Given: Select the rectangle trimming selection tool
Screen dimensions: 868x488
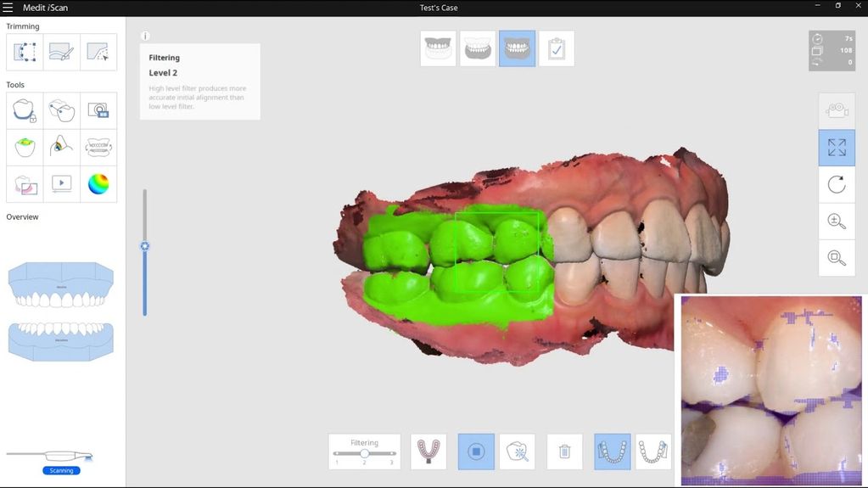Looking at the screenshot, I should tap(25, 52).
